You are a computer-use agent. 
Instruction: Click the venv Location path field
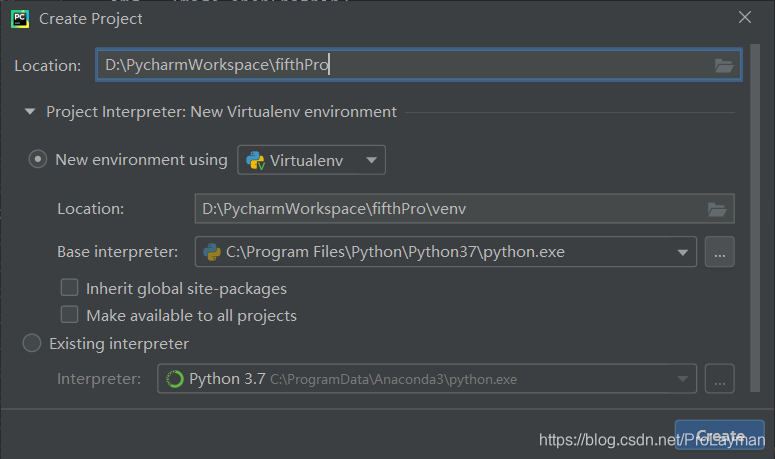tap(465, 209)
